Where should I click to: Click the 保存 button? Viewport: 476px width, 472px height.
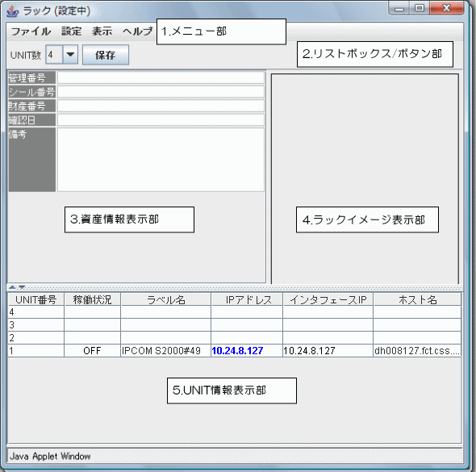click(x=106, y=55)
